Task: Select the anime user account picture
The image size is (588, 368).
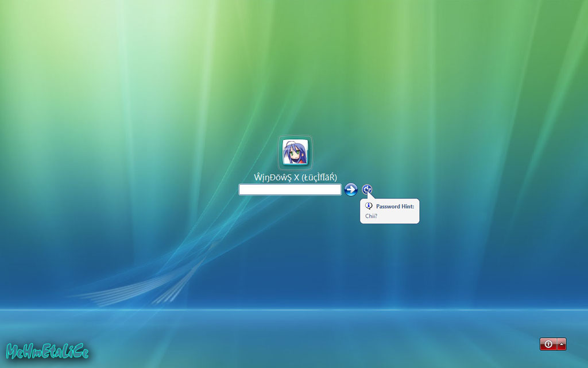Action: [x=295, y=152]
